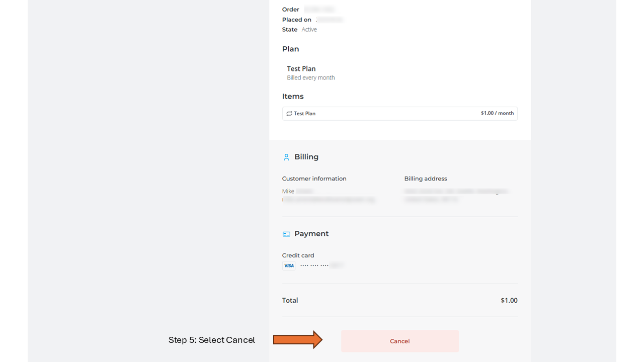Click the "Credit card" label
This screenshot has width=644, height=362.
click(298, 255)
